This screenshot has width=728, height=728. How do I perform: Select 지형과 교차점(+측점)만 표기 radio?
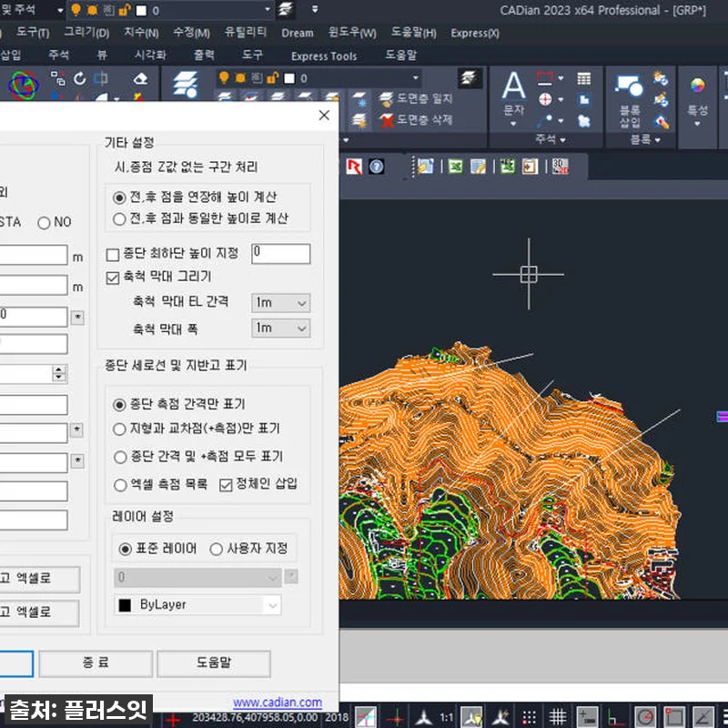click(x=119, y=429)
